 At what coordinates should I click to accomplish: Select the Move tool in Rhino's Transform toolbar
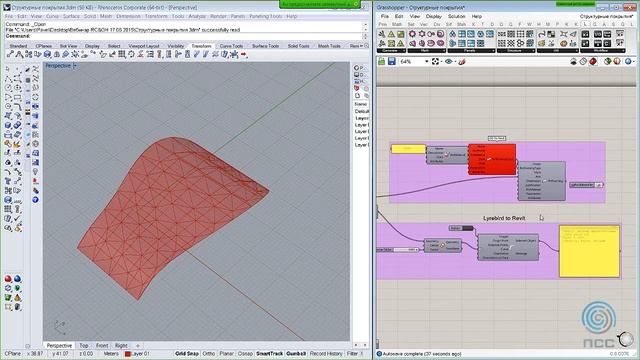(x=10, y=54)
